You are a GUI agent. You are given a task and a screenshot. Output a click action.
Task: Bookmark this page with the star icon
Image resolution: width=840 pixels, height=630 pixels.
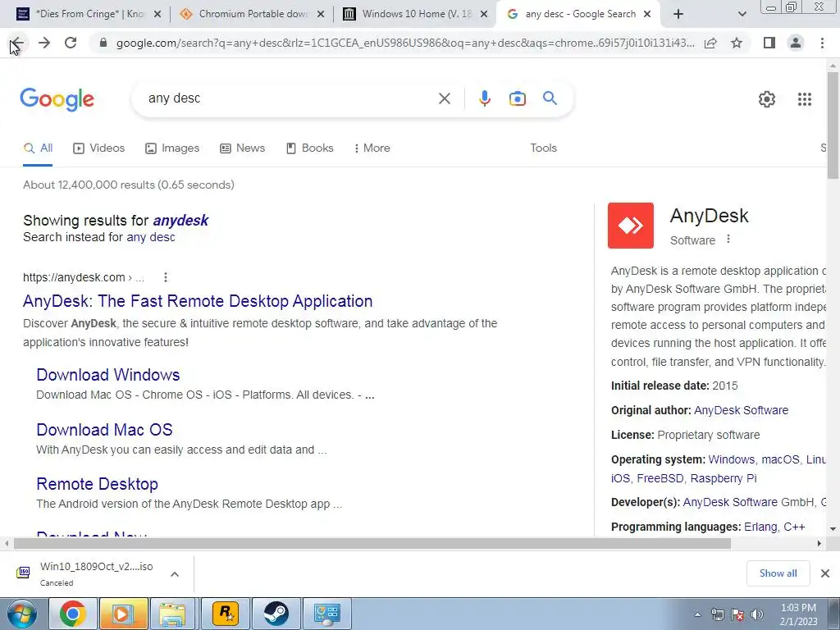pos(737,43)
